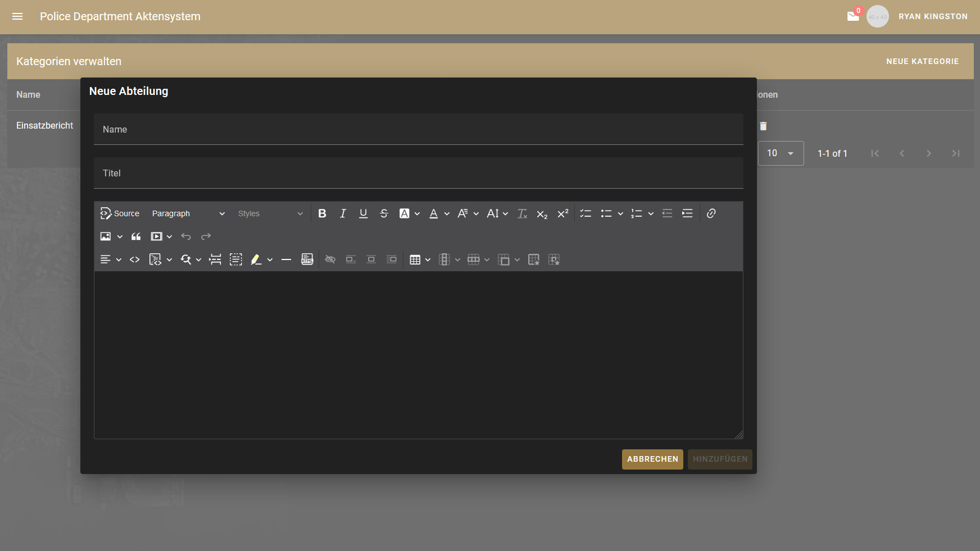Click the increase indent icon

click(687, 213)
